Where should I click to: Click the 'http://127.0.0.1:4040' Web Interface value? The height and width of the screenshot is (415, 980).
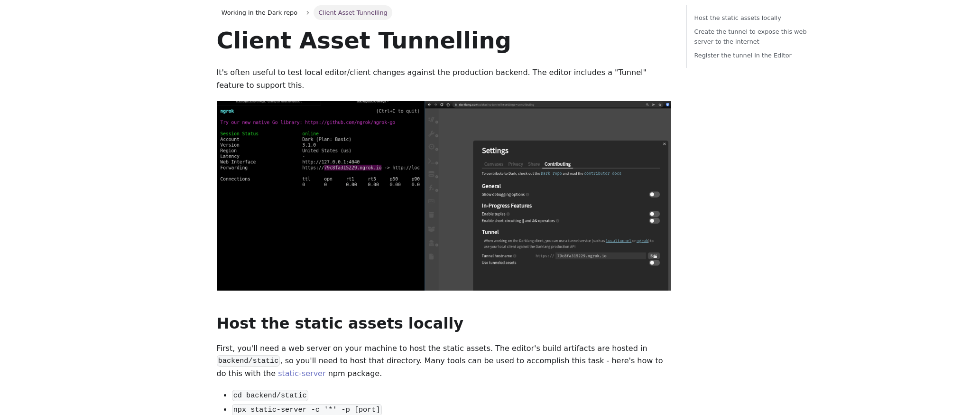coord(331,162)
